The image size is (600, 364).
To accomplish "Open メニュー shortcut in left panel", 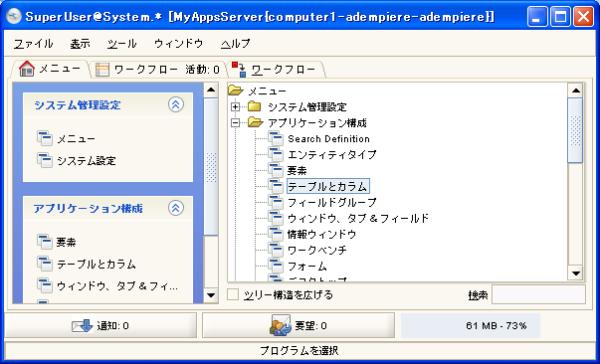I will pyautogui.click(x=76, y=139).
